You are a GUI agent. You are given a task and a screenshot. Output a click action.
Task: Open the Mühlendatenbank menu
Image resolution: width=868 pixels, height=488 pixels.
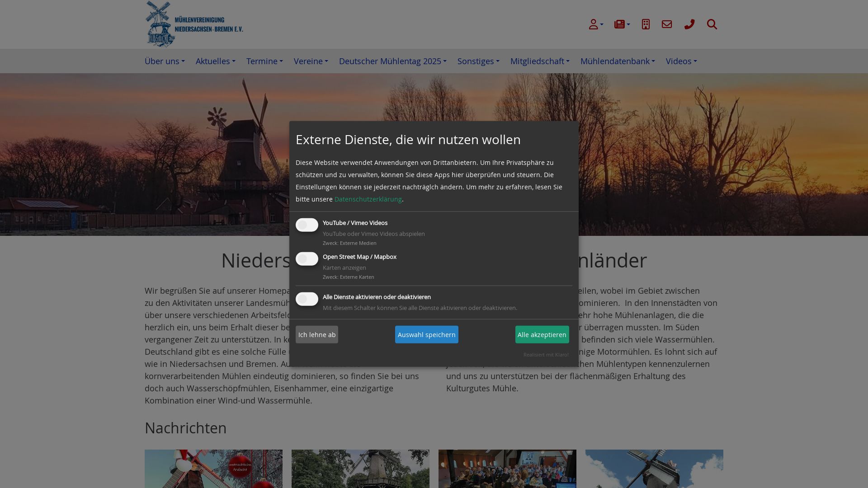tap(618, 61)
